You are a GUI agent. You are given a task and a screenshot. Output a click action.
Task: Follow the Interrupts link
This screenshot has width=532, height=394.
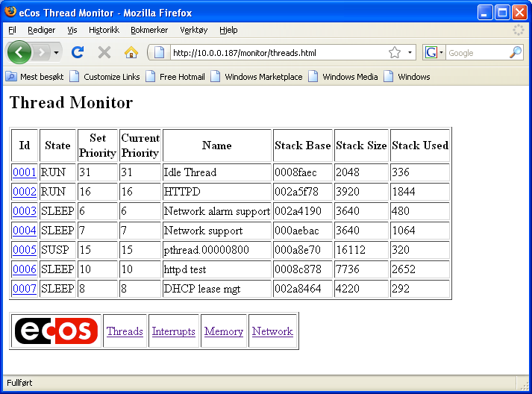click(x=174, y=331)
